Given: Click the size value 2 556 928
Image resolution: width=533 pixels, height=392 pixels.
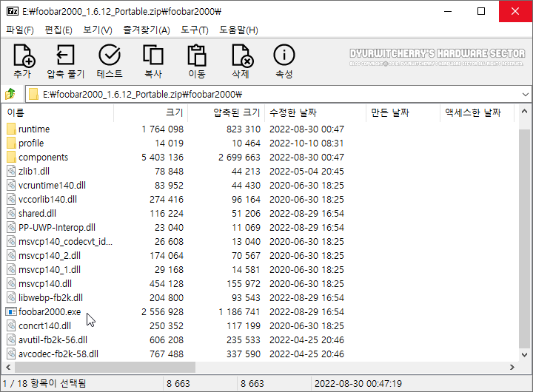Looking at the screenshot, I should point(162,312).
